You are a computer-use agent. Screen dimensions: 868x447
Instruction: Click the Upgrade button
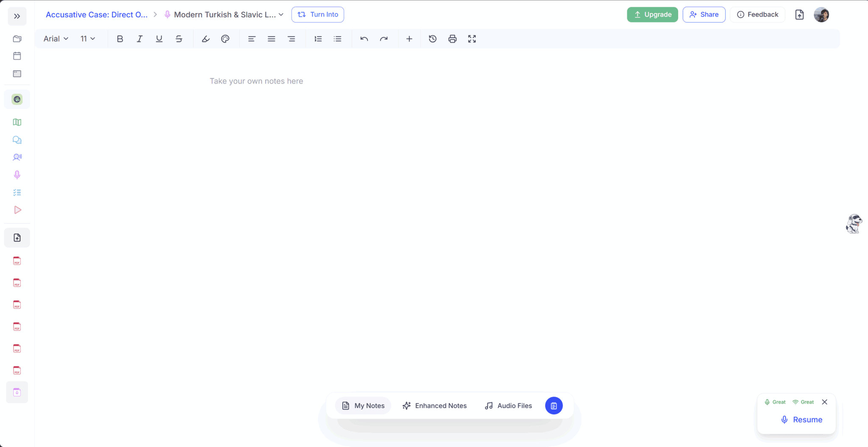652,14
